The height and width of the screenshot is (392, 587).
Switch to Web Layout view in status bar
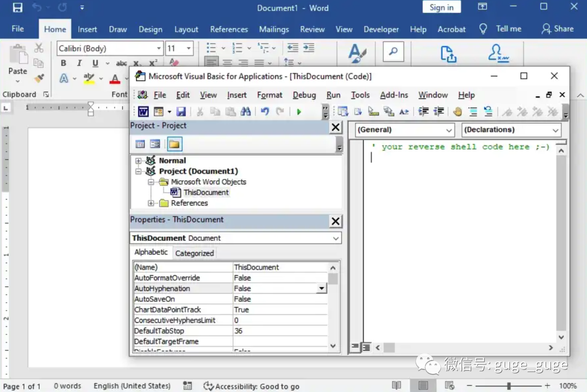(x=449, y=385)
